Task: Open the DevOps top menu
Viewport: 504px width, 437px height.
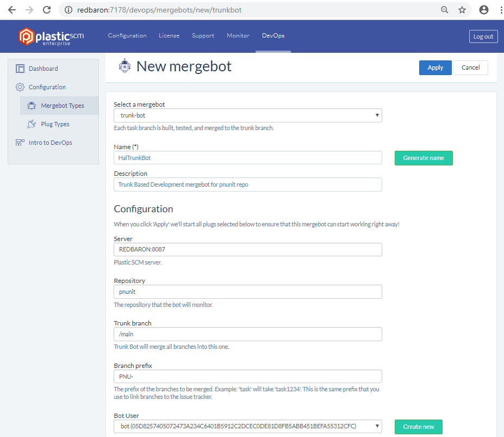Action: [273, 36]
